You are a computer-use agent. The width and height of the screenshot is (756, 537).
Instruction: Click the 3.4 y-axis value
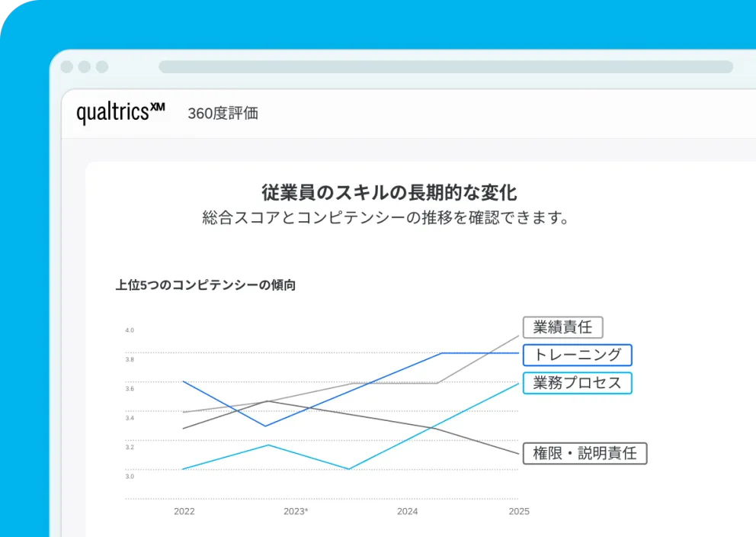click(130, 418)
